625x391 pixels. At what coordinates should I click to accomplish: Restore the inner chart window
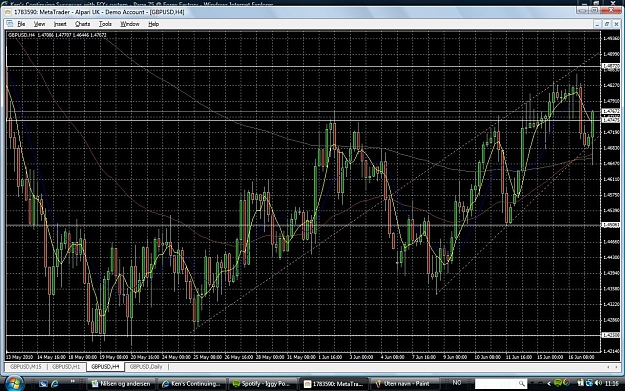[607, 24]
